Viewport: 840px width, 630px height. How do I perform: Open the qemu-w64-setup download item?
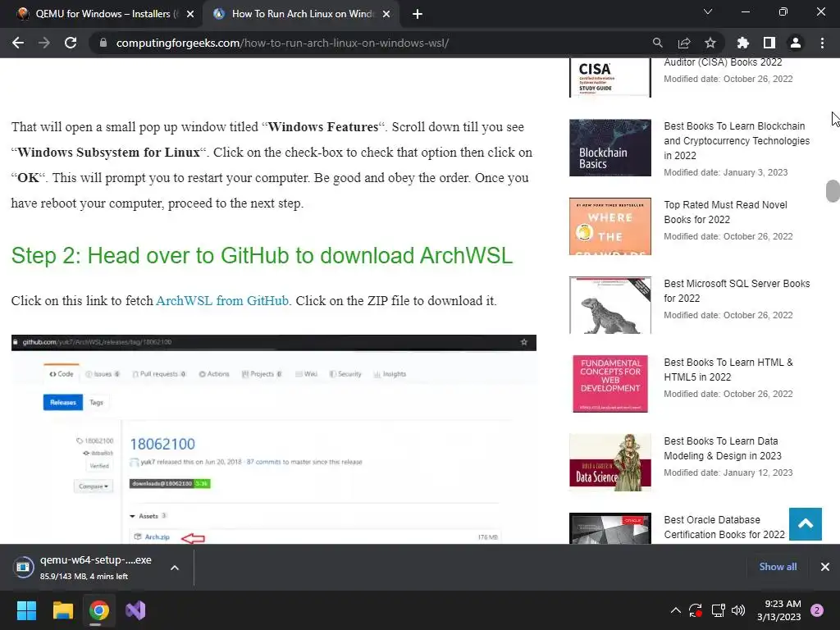coord(83,567)
